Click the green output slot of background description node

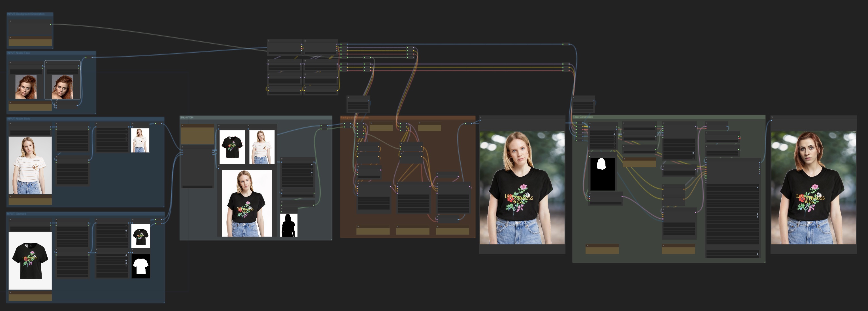point(51,24)
